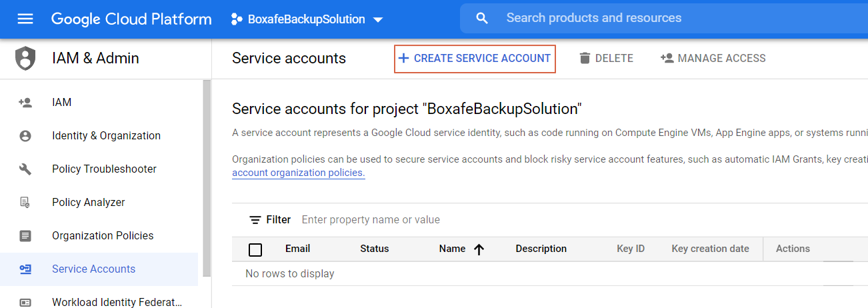The height and width of the screenshot is (308, 868).
Task: Sort by Name column arrow
Action: pos(479,249)
